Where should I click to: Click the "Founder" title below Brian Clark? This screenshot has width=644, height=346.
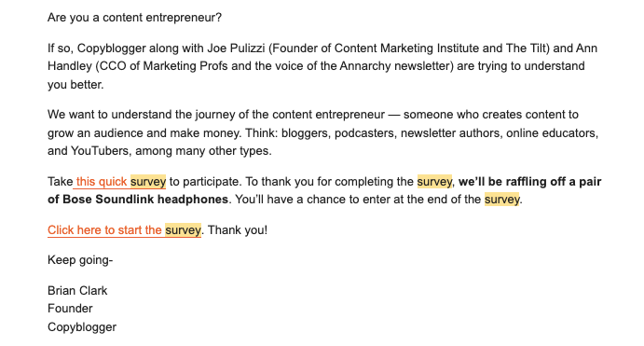(70, 309)
